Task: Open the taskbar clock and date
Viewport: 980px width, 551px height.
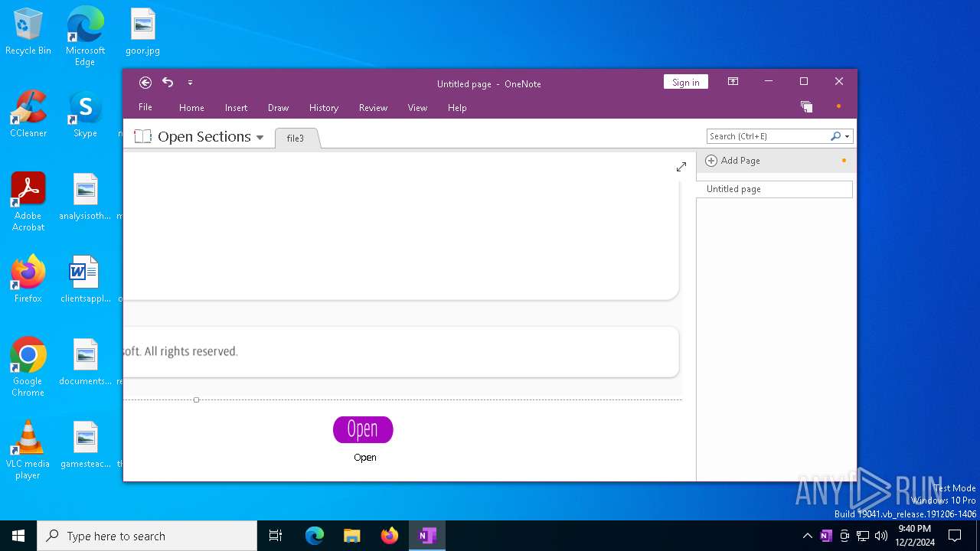Action: click(915, 536)
